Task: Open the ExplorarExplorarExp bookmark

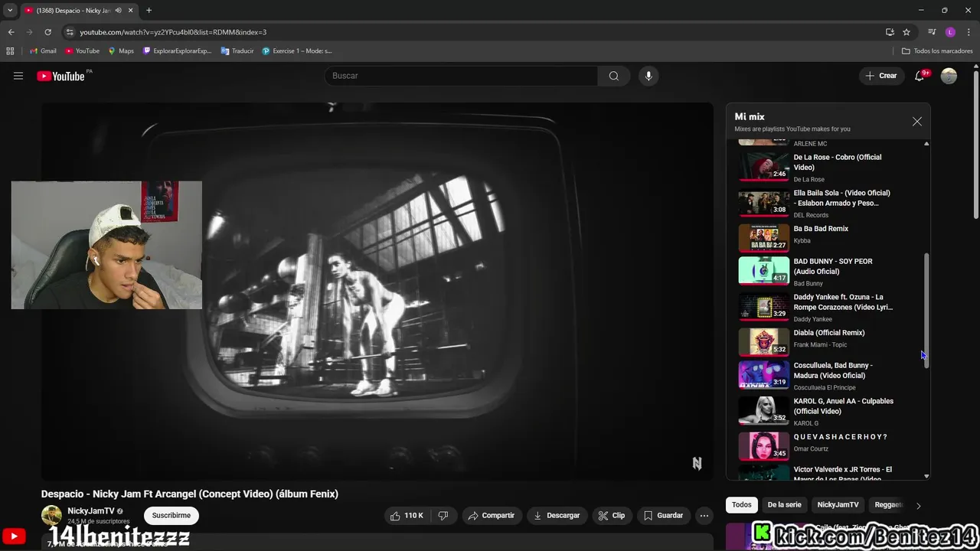Action: 177,51
